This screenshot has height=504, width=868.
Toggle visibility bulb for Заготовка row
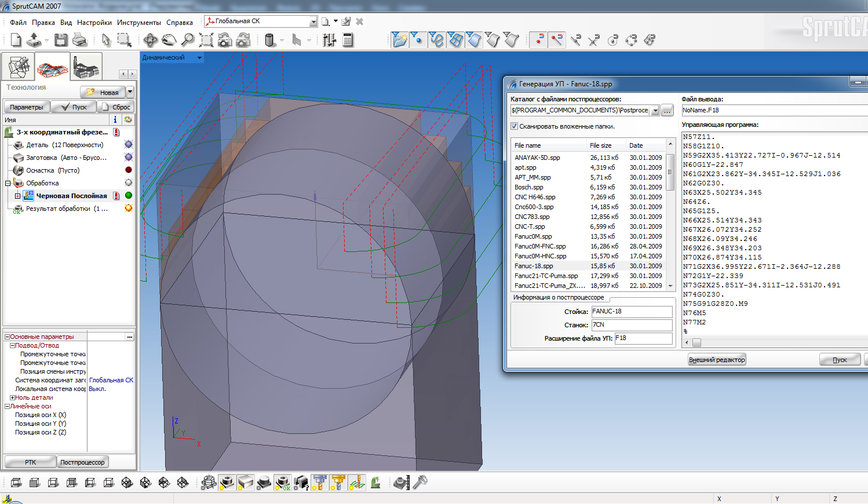129,158
